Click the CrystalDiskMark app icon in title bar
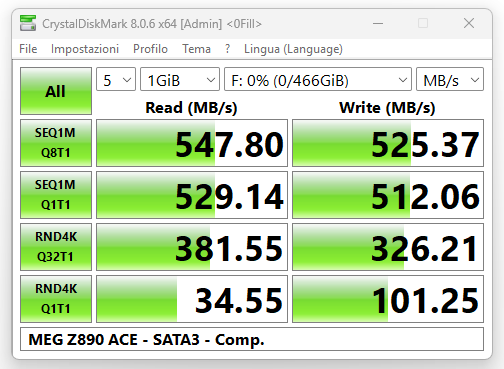 click(28, 23)
